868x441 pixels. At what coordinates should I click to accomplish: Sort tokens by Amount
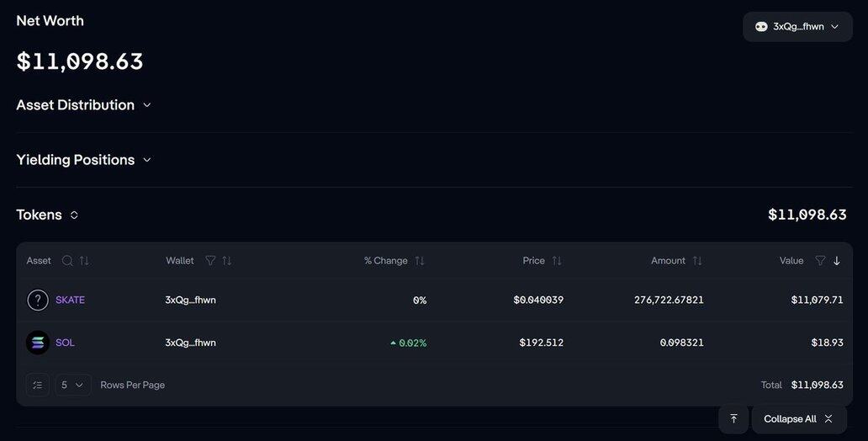tap(697, 261)
